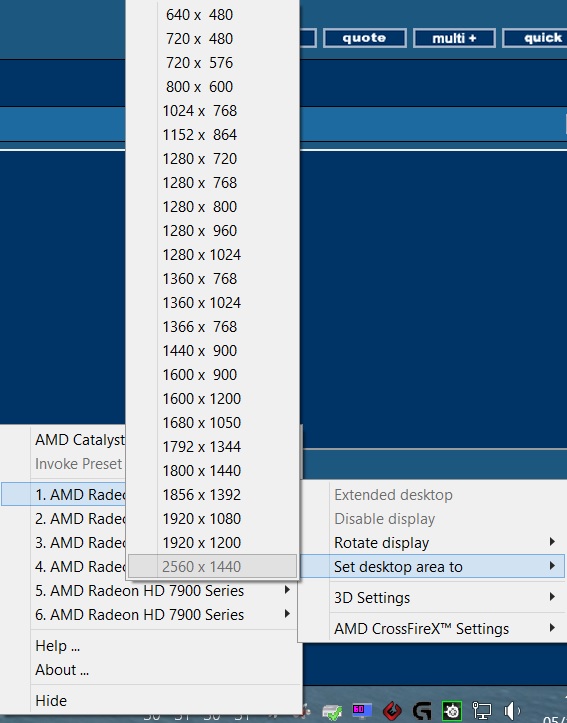Pick 1360 x 768 resolution
Screen dimensions: 567x723
click(213, 279)
